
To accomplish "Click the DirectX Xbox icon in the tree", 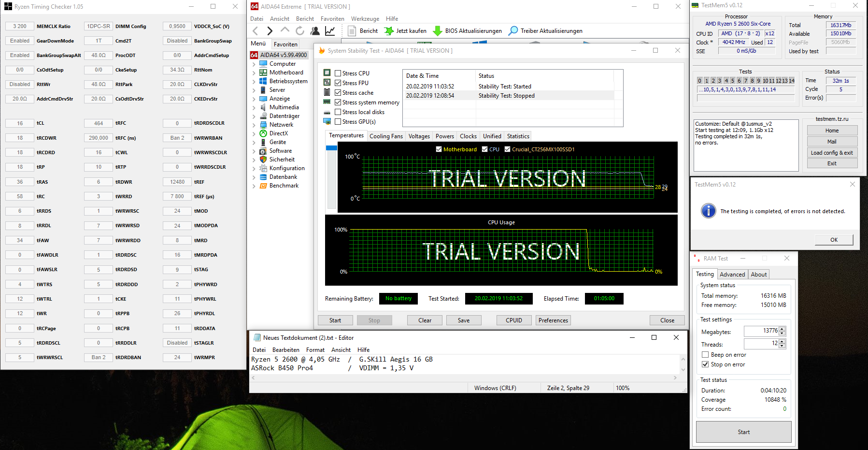I will pyautogui.click(x=263, y=133).
